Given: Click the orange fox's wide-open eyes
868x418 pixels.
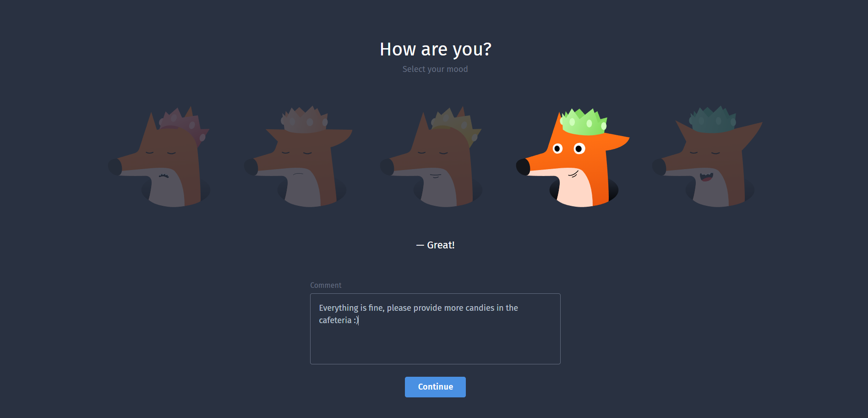Looking at the screenshot, I should pyautogui.click(x=568, y=148).
